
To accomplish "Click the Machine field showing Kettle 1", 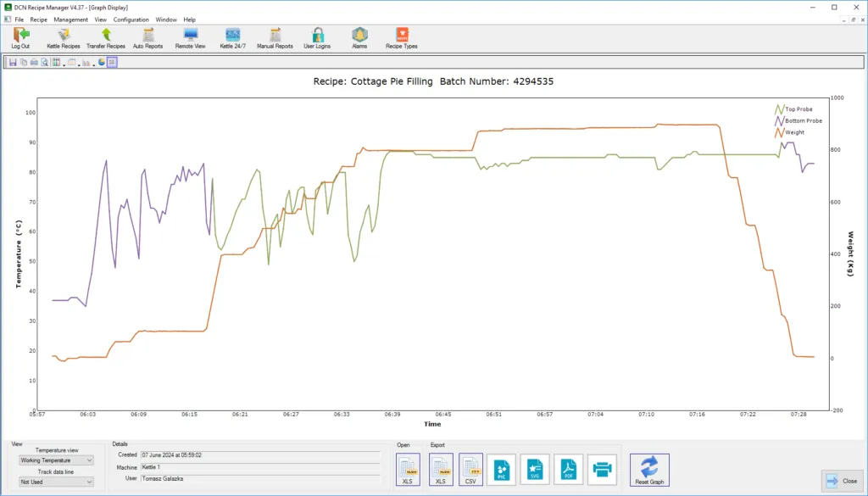I will 260,467.
